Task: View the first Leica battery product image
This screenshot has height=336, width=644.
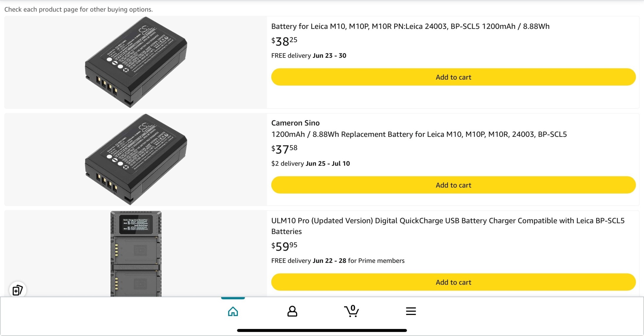Action: pos(136,62)
